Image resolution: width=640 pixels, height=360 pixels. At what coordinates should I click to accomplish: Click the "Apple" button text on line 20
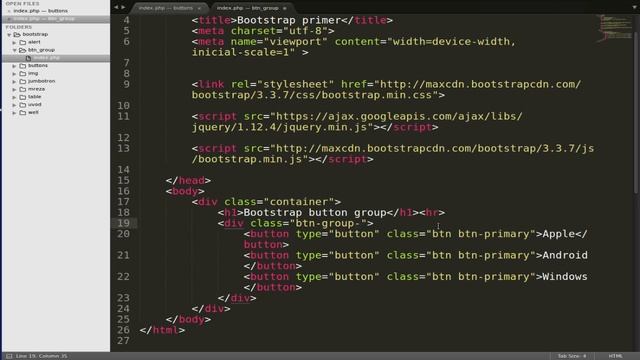tap(558, 234)
